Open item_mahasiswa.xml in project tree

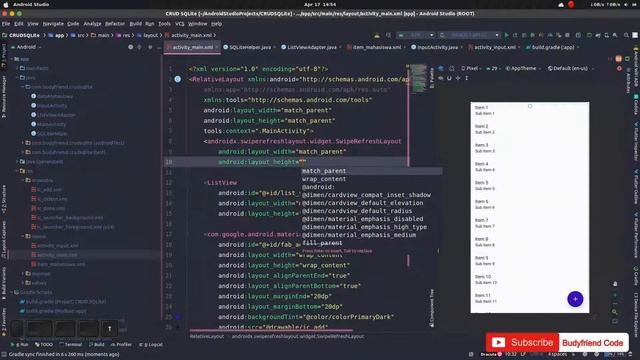[61, 264]
